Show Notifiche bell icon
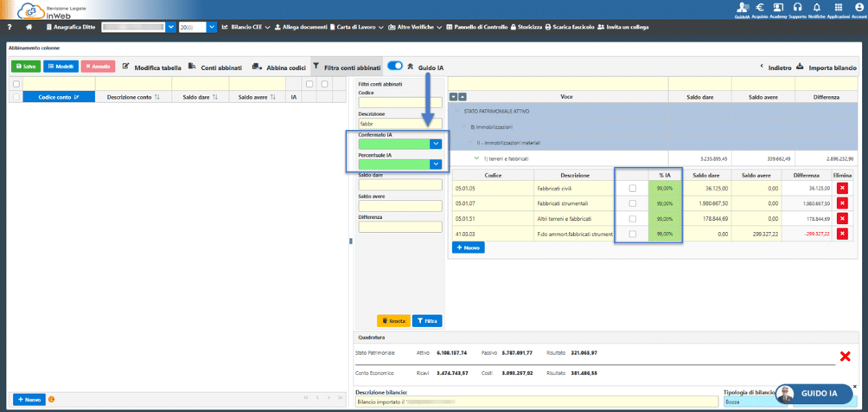Viewport: 868px width, 412px height. tap(816, 8)
